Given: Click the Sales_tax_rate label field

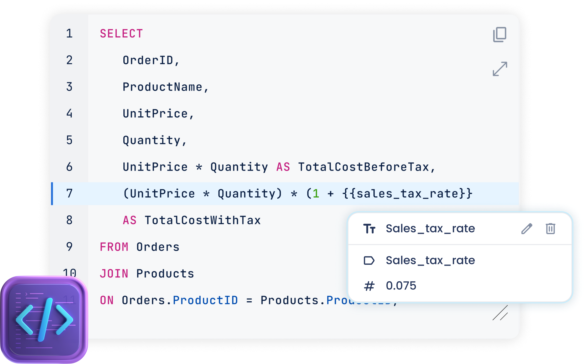Looking at the screenshot, I should point(430,260).
